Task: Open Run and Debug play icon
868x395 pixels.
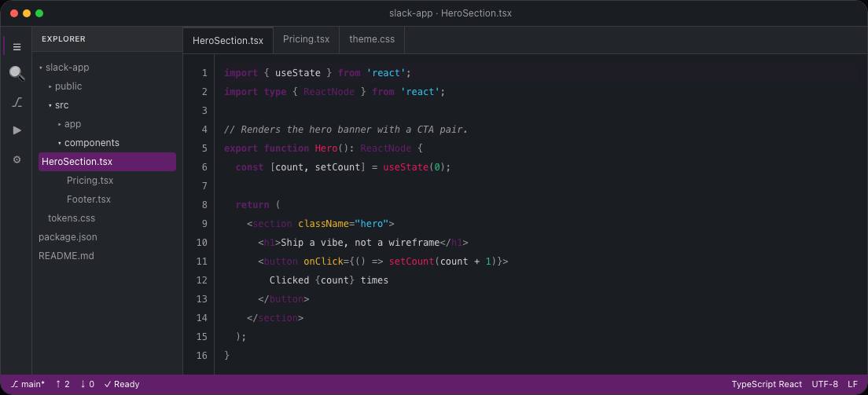Action: point(17,130)
